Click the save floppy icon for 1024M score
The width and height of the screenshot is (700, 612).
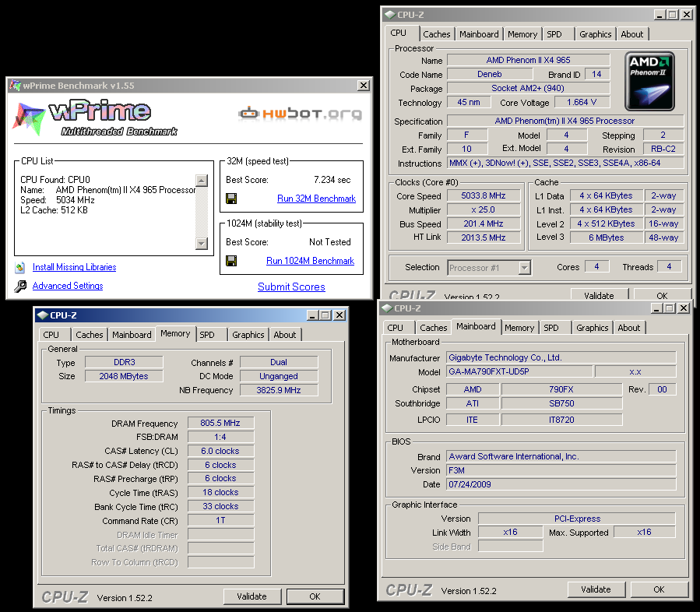point(231,261)
